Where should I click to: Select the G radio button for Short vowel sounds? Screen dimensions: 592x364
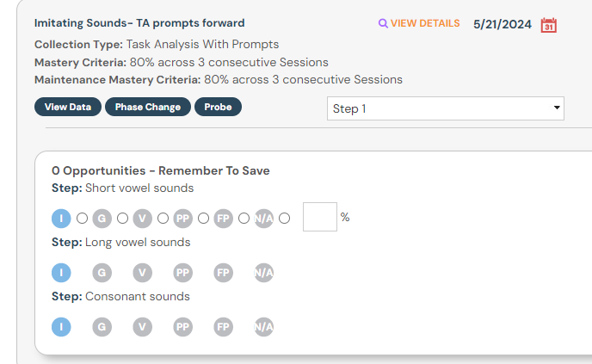coord(123,218)
